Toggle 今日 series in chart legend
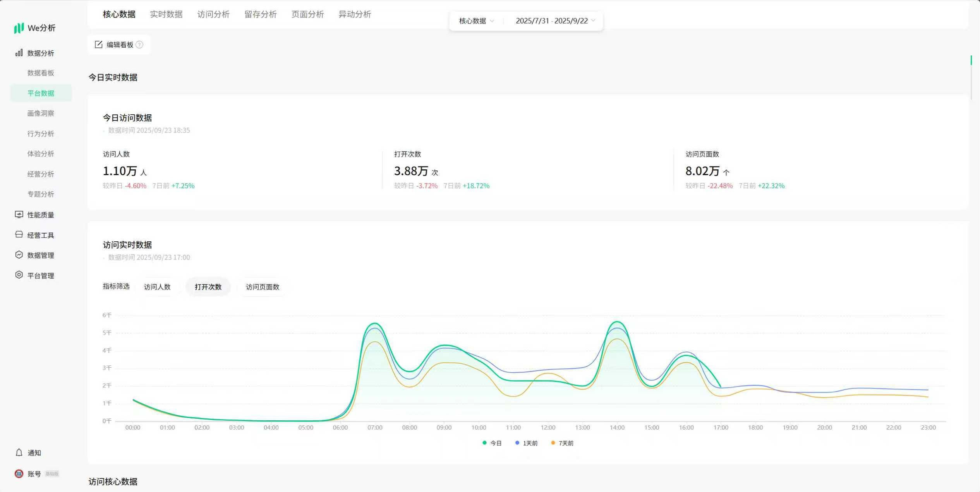 pos(492,443)
